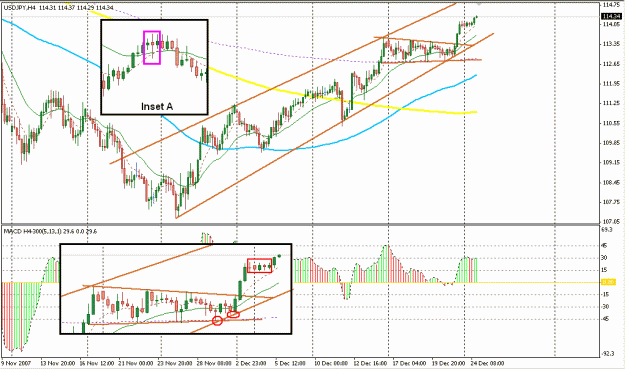This screenshot has height=369, width=625.
Task: Click the 114.05 price axis label
Action: click(x=611, y=24)
